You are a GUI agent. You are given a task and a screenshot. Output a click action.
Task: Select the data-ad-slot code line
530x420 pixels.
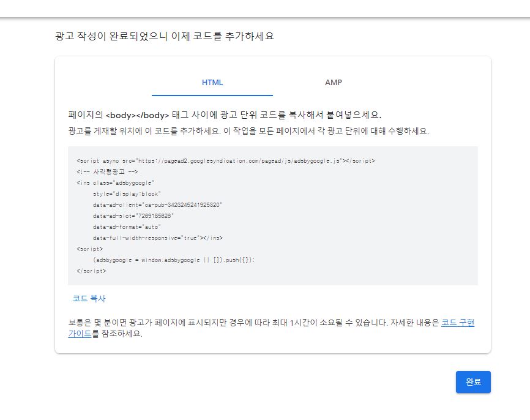pos(133,216)
